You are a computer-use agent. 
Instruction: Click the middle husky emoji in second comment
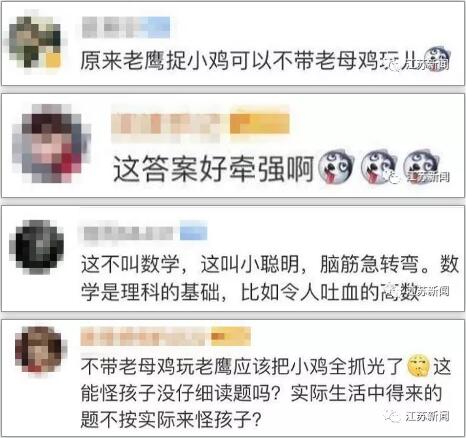pyautogui.click(x=379, y=166)
